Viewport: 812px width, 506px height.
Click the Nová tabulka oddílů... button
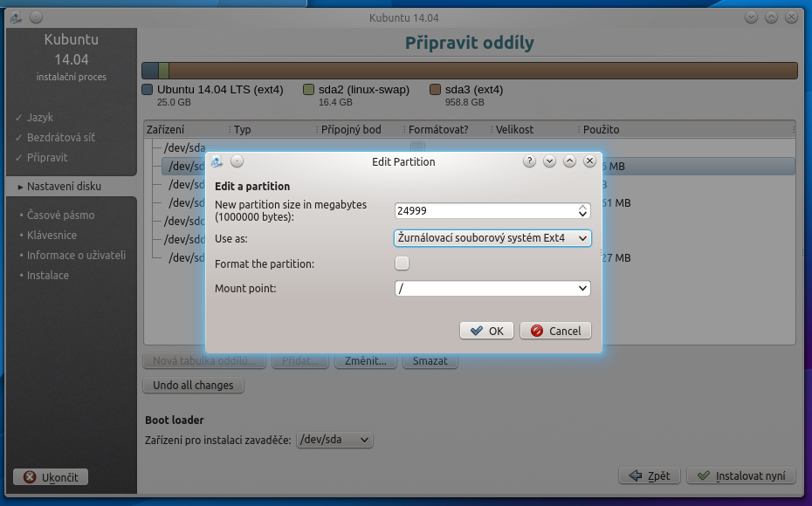tap(204, 360)
